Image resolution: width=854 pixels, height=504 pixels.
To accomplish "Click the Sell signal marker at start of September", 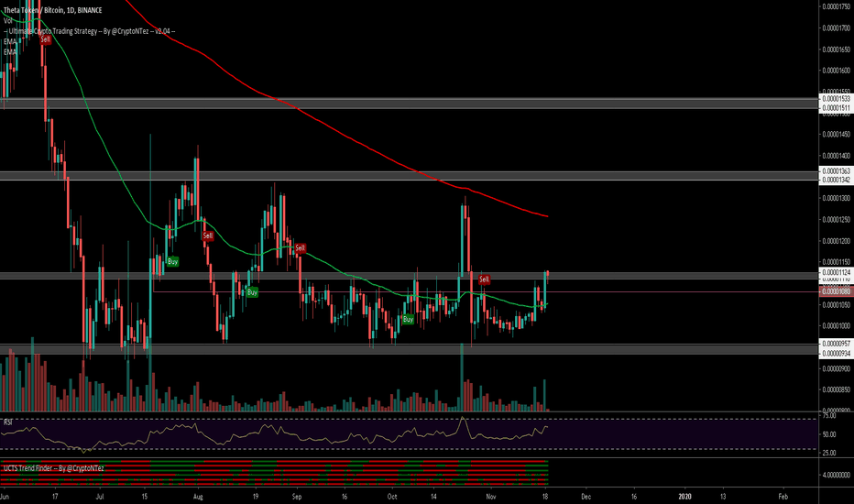I will (x=301, y=248).
